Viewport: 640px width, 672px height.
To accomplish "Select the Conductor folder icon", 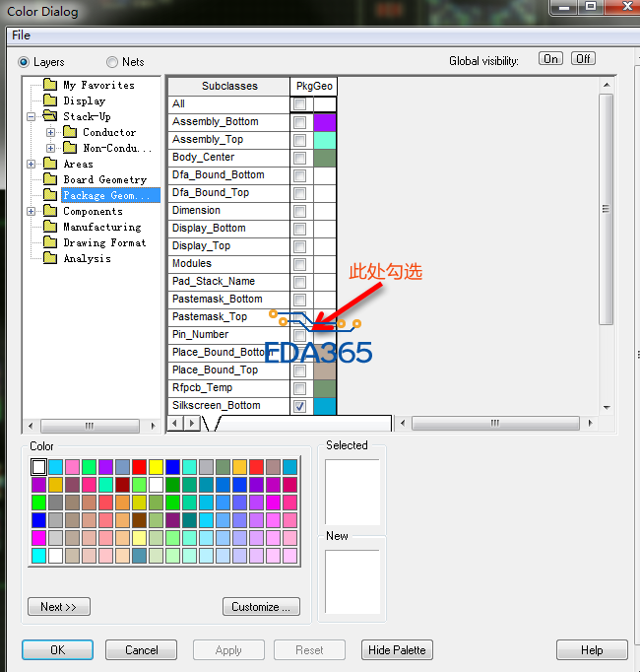I will [70, 132].
